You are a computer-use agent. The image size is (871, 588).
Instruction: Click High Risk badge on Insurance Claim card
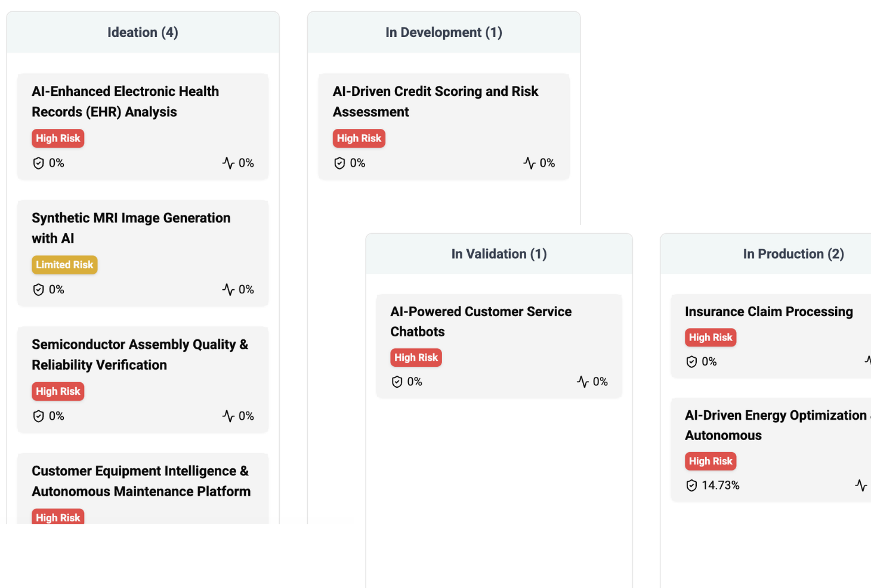pos(711,338)
